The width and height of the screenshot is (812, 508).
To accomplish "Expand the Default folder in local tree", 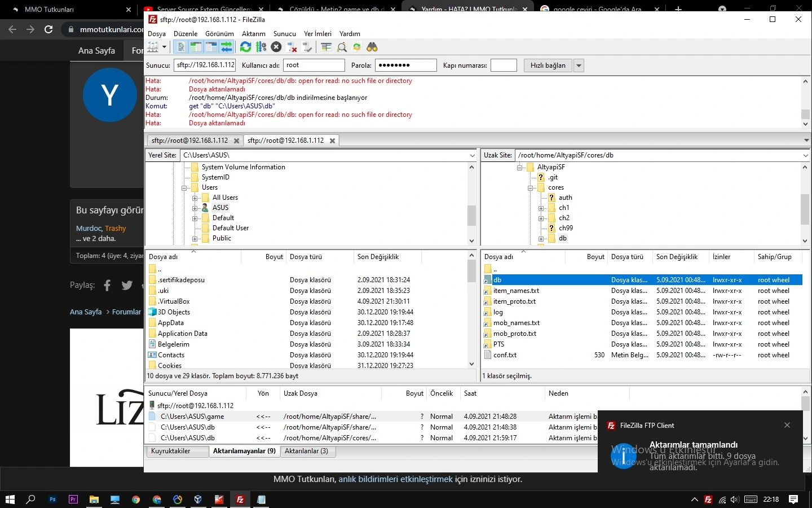I will pyautogui.click(x=195, y=218).
